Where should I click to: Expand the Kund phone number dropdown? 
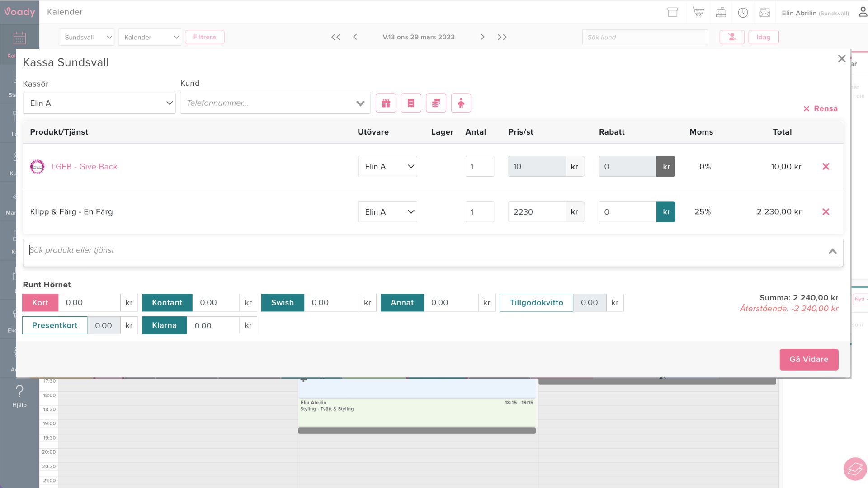[x=360, y=103]
